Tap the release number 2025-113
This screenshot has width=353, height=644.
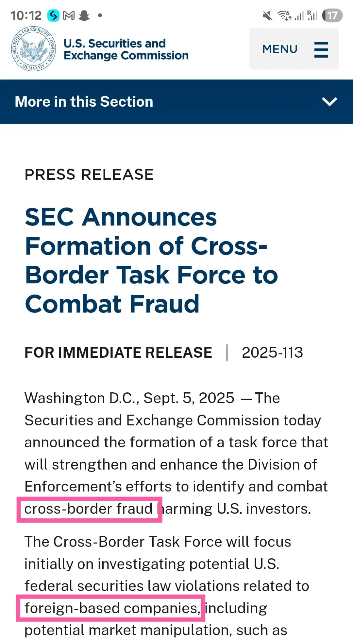point(272,353)
